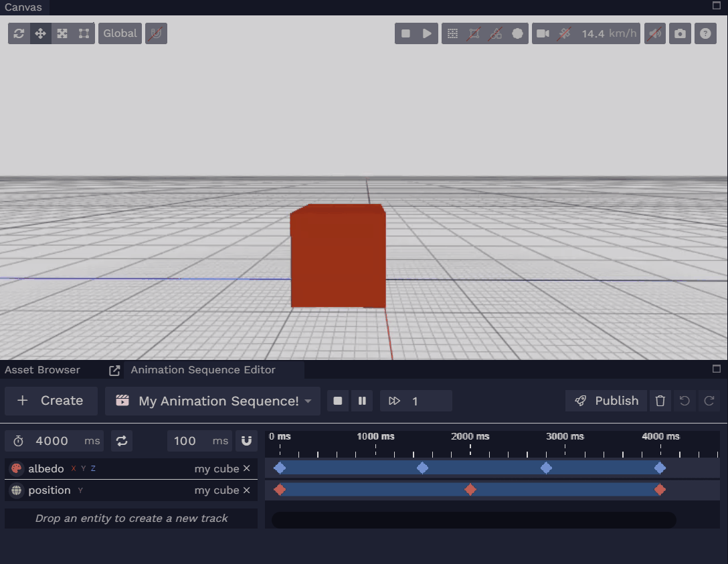The image size is (728, 564).
Task: Select the Animation Sequence Editor tab
Action: point(203,370)
